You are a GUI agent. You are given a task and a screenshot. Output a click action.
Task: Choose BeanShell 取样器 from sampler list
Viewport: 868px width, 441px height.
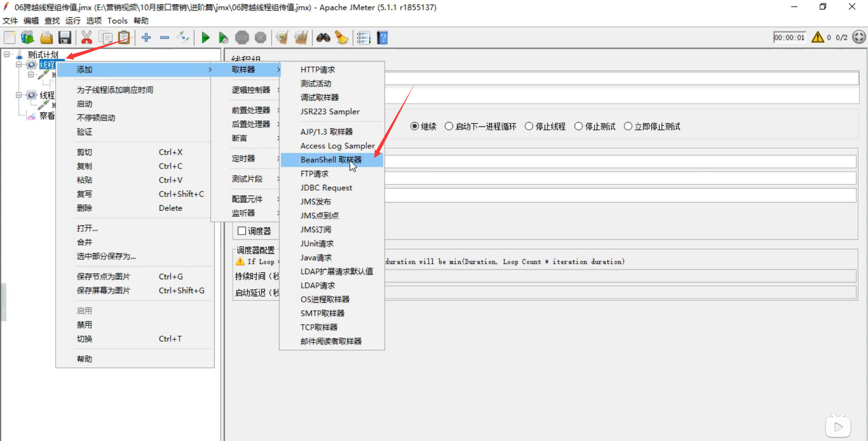(x=332, y=160)
